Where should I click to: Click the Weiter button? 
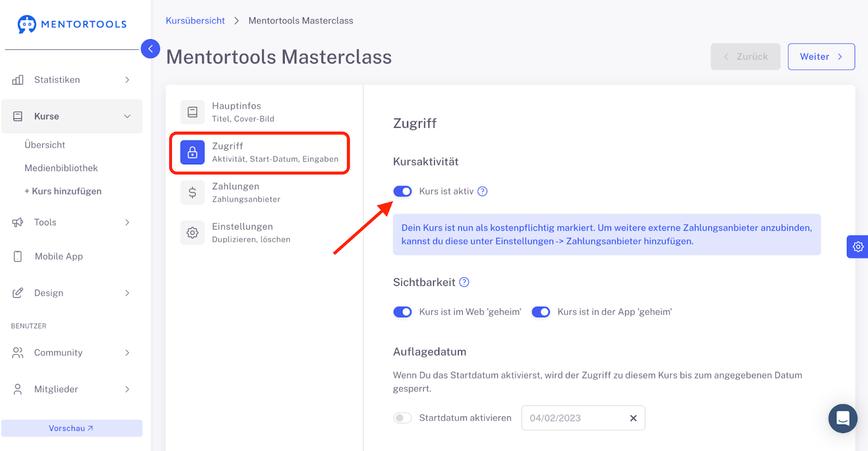click(x=821, y=56)
